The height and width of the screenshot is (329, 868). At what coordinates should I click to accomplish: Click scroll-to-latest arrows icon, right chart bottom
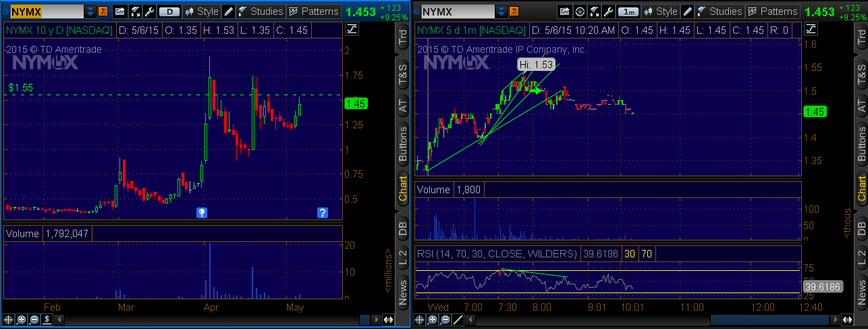(x=846, y=320)
